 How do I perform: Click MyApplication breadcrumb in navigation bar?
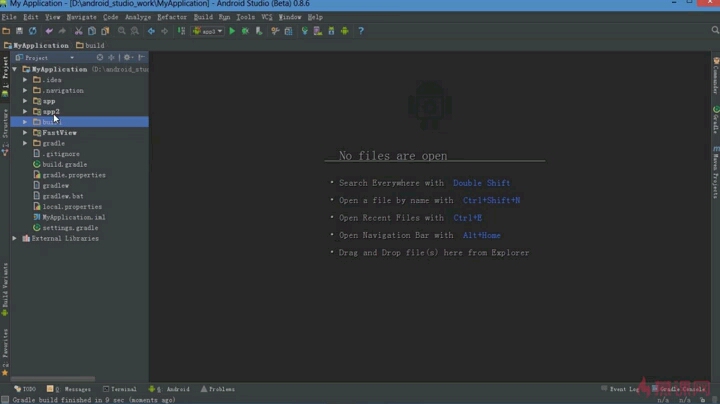(36, 45)
